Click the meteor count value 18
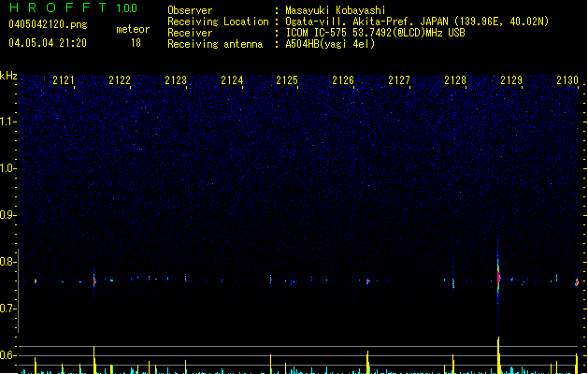The image size is (588, 374). coord(136,43)
